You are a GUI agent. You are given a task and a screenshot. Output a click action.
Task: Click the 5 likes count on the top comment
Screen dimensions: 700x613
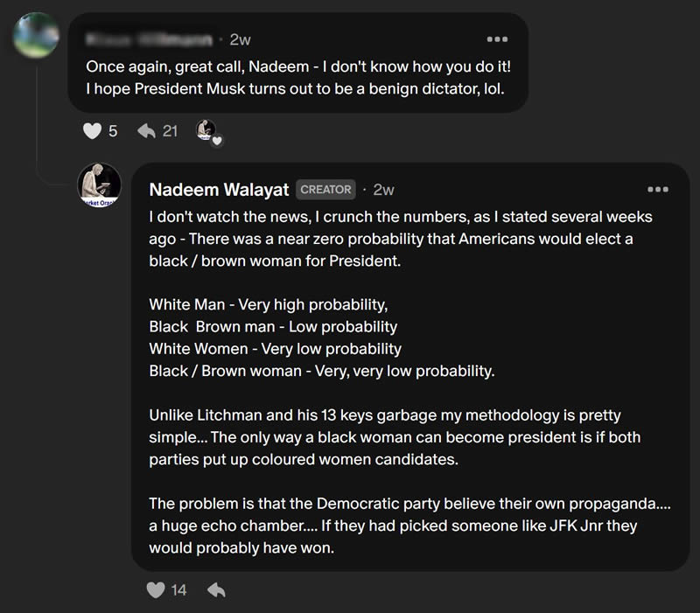click(113, 131)
